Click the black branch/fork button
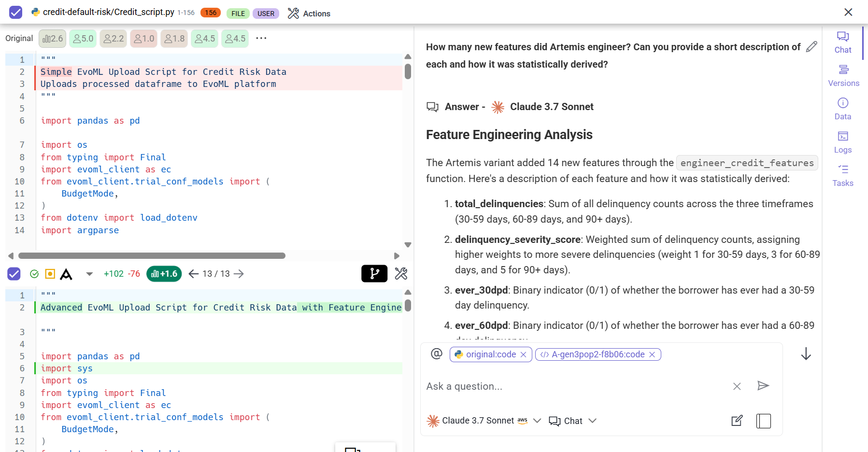868x452 pixels. [x=374, y=274]
